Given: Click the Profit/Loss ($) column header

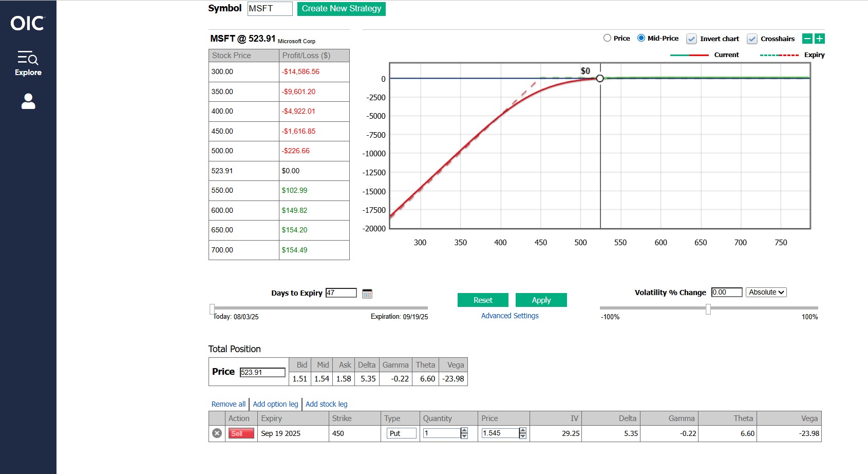Looking at the screenshot, I should pos(314,56).
